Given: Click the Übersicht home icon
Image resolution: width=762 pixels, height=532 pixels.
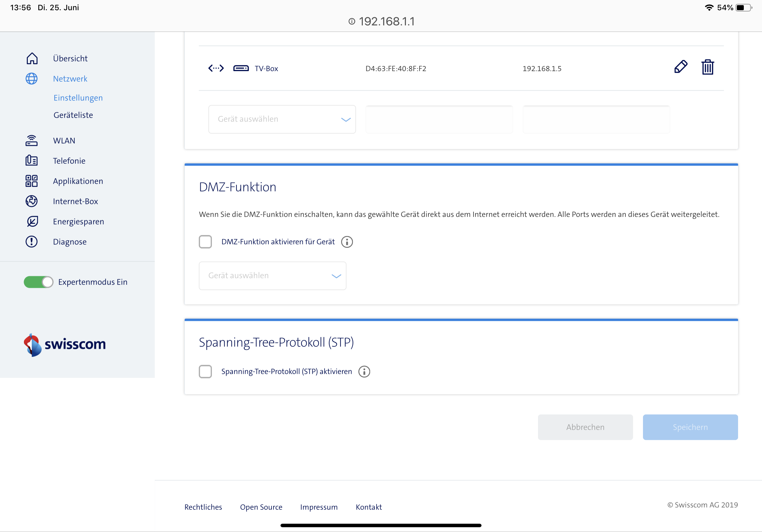Looking at the screenshot, I should (x=32, y=59).
